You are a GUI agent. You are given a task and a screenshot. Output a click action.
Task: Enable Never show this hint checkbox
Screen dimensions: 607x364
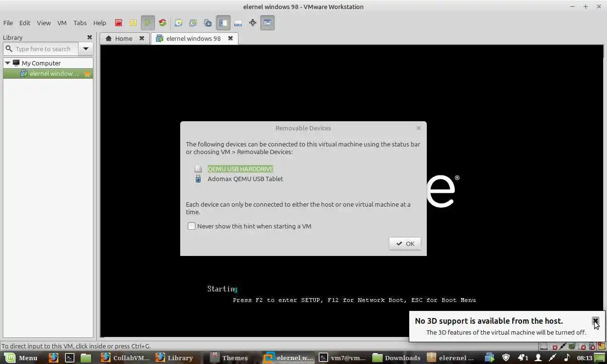pos(192,226)
